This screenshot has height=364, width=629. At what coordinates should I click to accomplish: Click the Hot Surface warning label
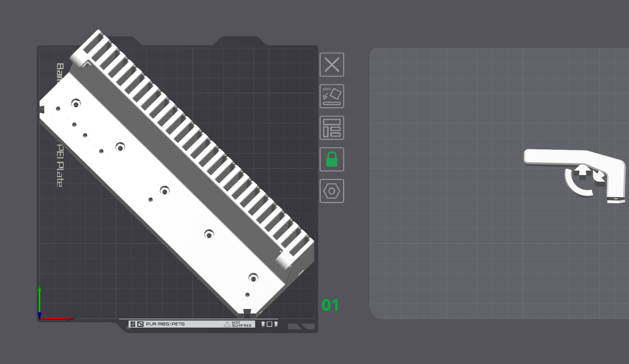pos(238,324)
